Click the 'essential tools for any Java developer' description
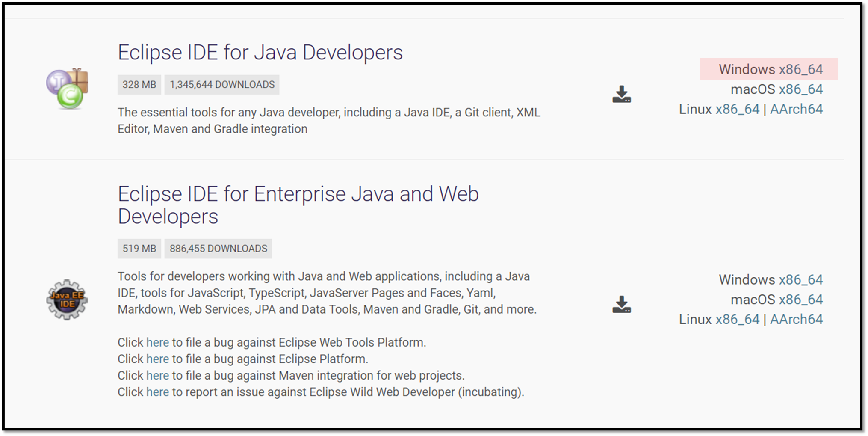Screen dimensions: 868x436 (329, 121)
